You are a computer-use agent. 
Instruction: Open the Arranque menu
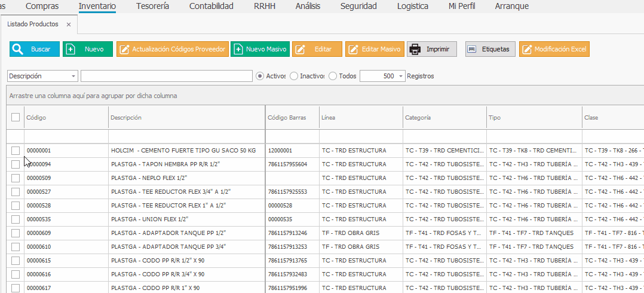[x=512, y=6]
